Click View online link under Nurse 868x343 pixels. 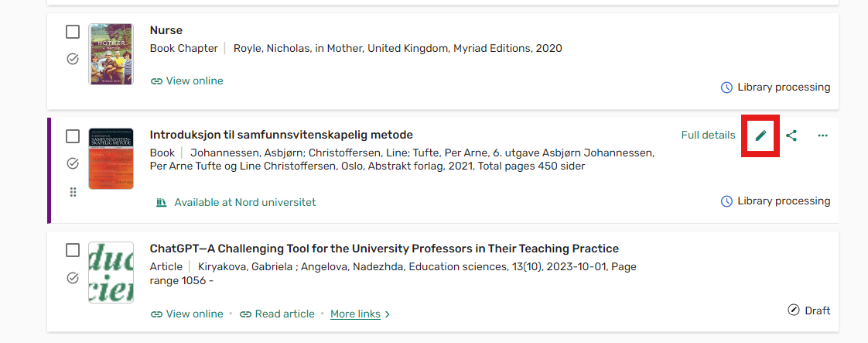(x=186, y=81)
